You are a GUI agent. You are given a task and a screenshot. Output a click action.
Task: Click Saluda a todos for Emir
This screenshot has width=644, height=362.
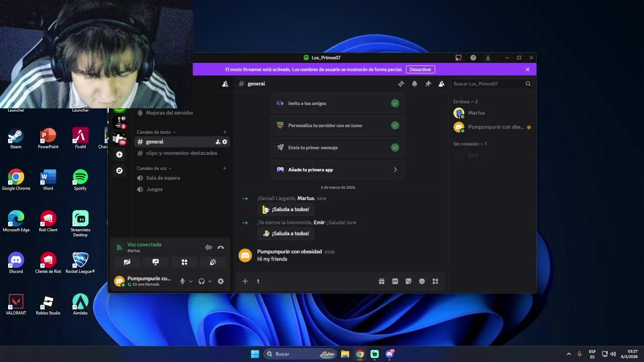pyautogui.click(x=286, y=234)
